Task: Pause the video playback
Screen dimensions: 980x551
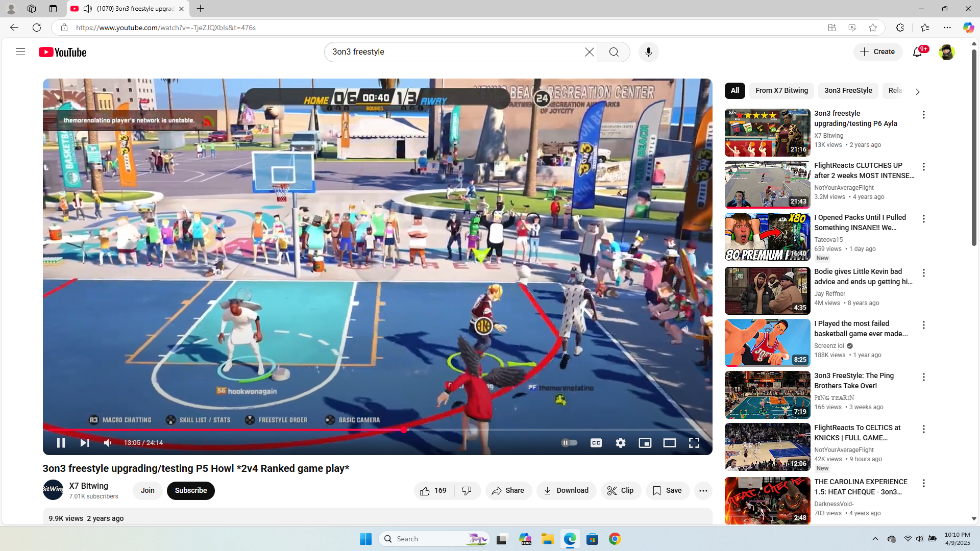Action: tap(61, 443)
